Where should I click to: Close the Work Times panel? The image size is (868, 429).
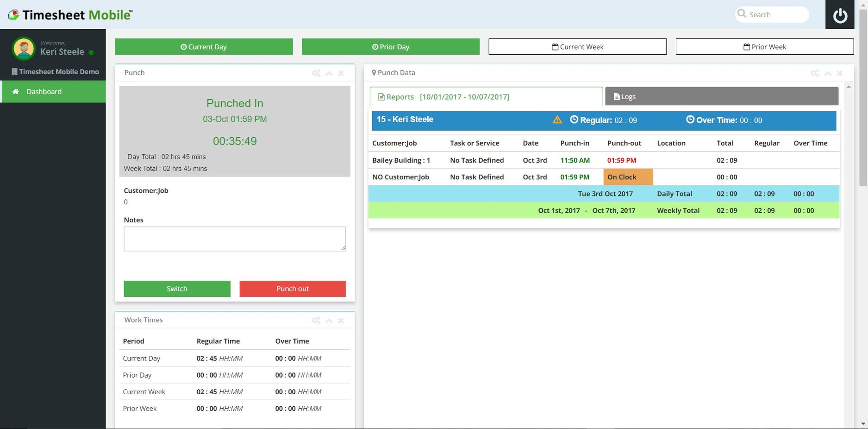click(341, 321)
